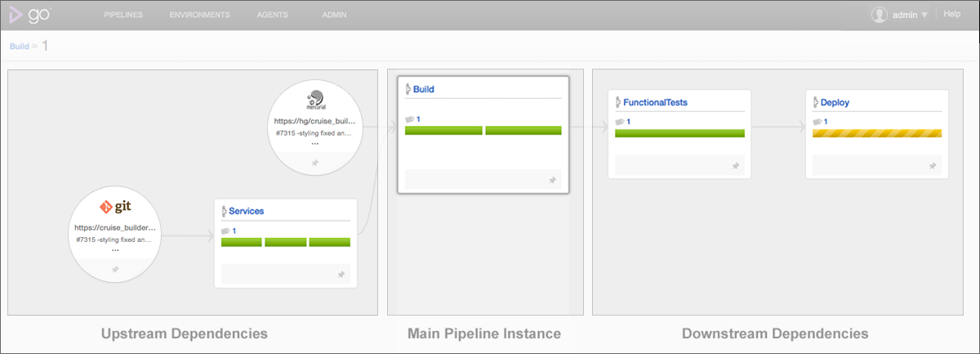980x354 pixels.
Task: Click the git logo in material node
Action: click(115, 207)
